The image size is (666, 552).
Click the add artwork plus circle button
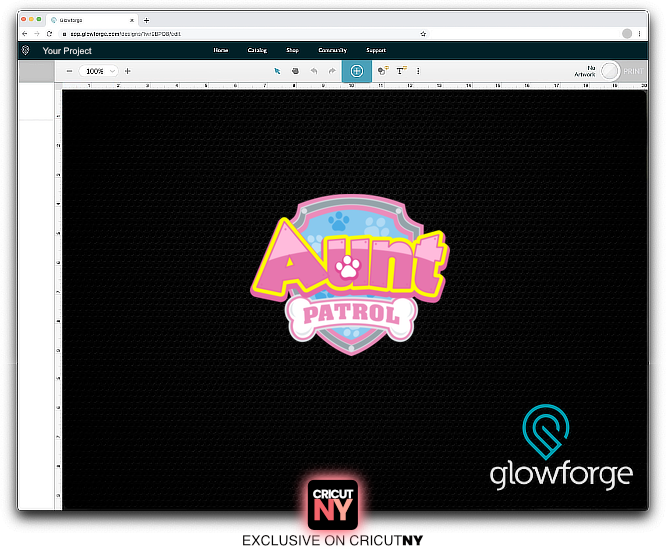pos(357,71)
